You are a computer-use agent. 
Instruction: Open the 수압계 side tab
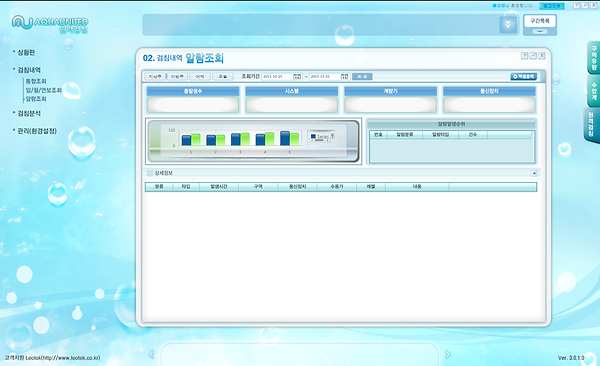coord(593,91)
